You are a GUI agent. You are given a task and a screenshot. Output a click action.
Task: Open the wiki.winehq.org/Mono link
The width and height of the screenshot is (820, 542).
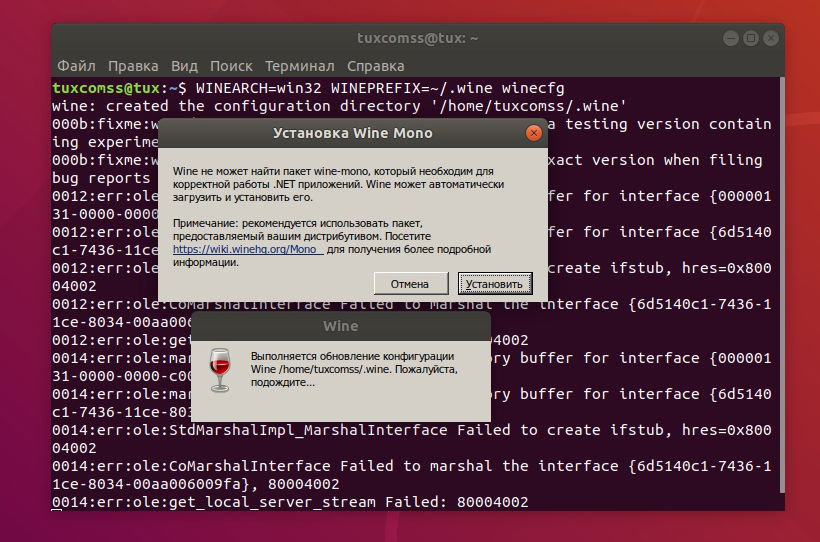pyautogui.click(x=248, y=250)
